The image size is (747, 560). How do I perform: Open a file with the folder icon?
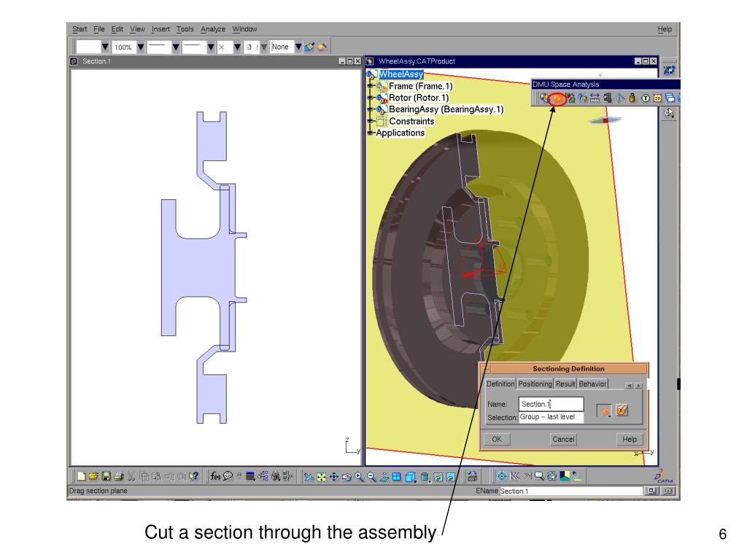(93, 476)
